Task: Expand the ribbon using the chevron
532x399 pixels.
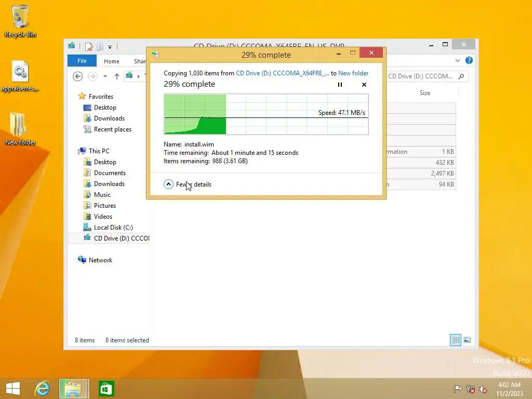Action: tap(457, 60)
